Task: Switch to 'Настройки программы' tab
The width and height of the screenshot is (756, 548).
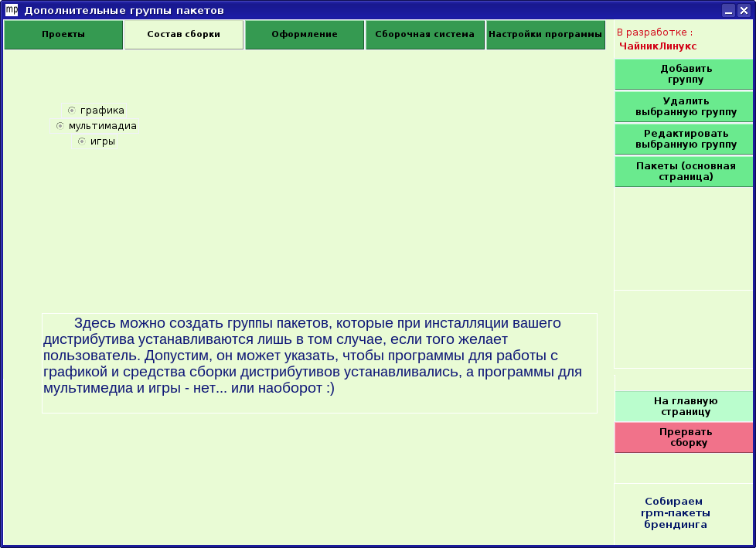Action: (x=546, y=35)
